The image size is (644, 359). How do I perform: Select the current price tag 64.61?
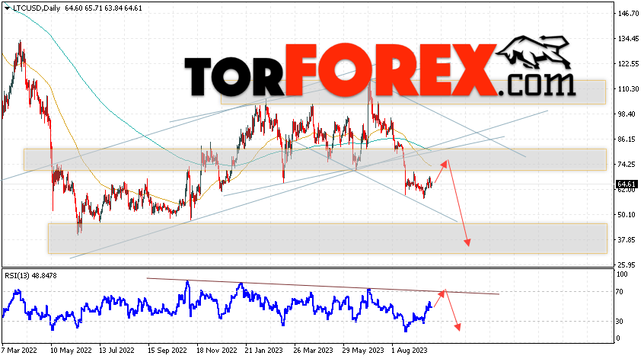pyautogui.click(x=626, y=184)
